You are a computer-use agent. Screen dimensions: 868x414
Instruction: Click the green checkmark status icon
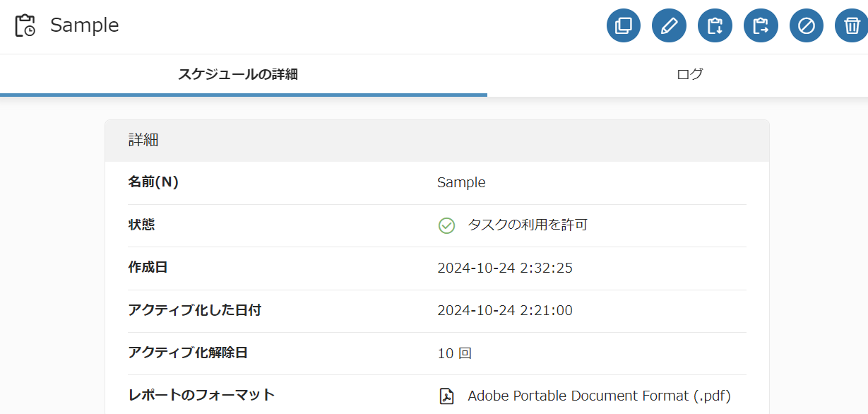pyautogui.click(x=446, y=225)
